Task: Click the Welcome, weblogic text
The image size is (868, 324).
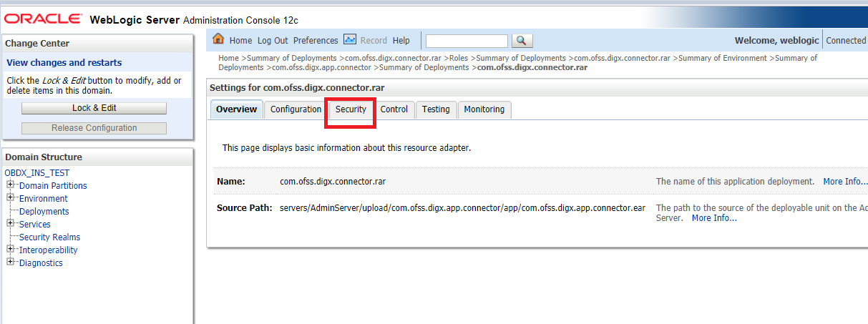Action: (776, 41)
